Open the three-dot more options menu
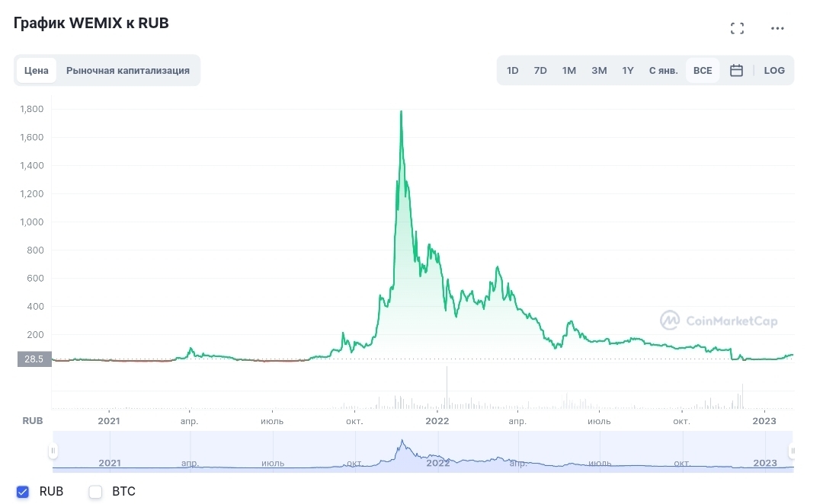Image resolution: width=823 pixels, height=504 pixels. (777, 28)
